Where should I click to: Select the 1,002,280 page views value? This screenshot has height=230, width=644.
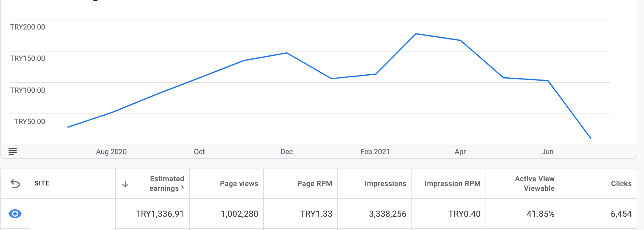click(239, 214)
